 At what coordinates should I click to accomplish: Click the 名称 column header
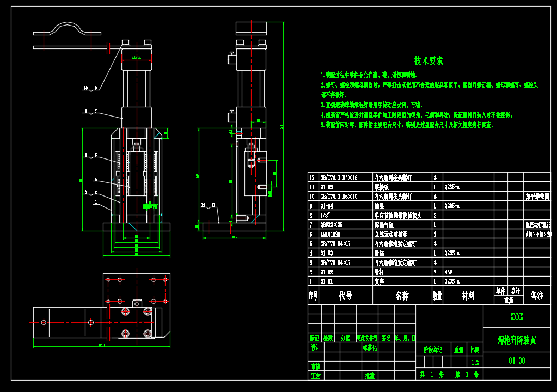point(402,296)
